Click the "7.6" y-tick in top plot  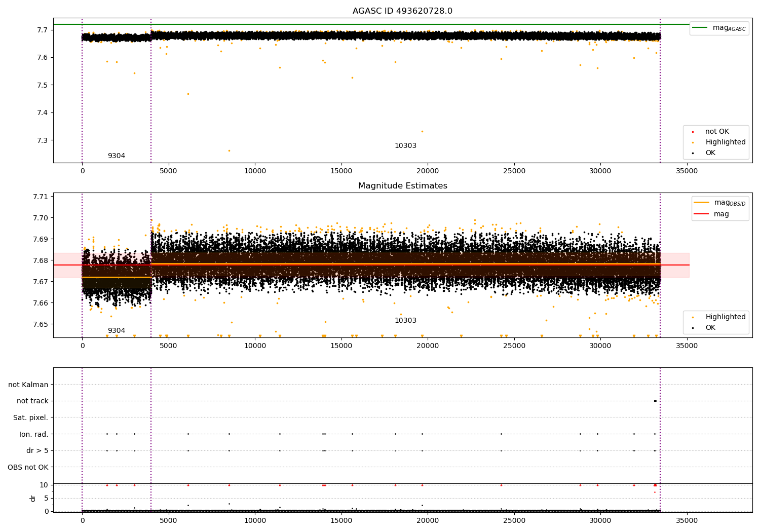[43, 58]
